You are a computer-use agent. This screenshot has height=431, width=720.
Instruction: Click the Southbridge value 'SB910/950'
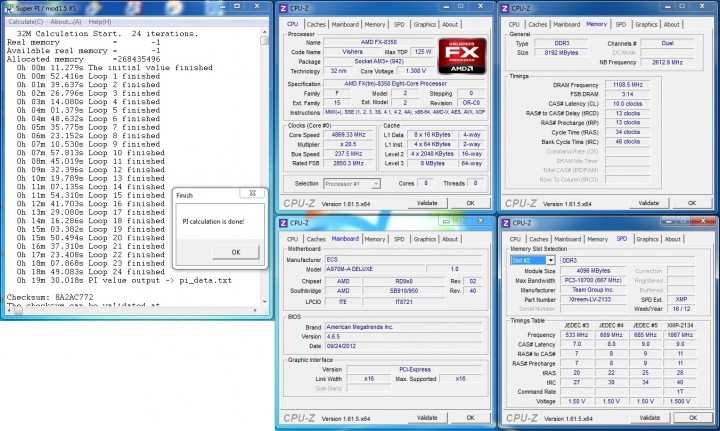[x=404, y=291]
